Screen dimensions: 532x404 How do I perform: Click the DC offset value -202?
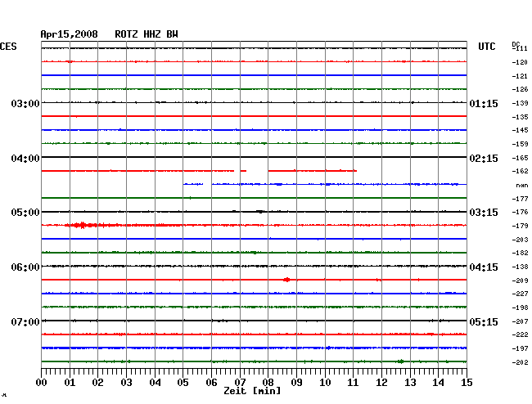click(x=520, y=362)
